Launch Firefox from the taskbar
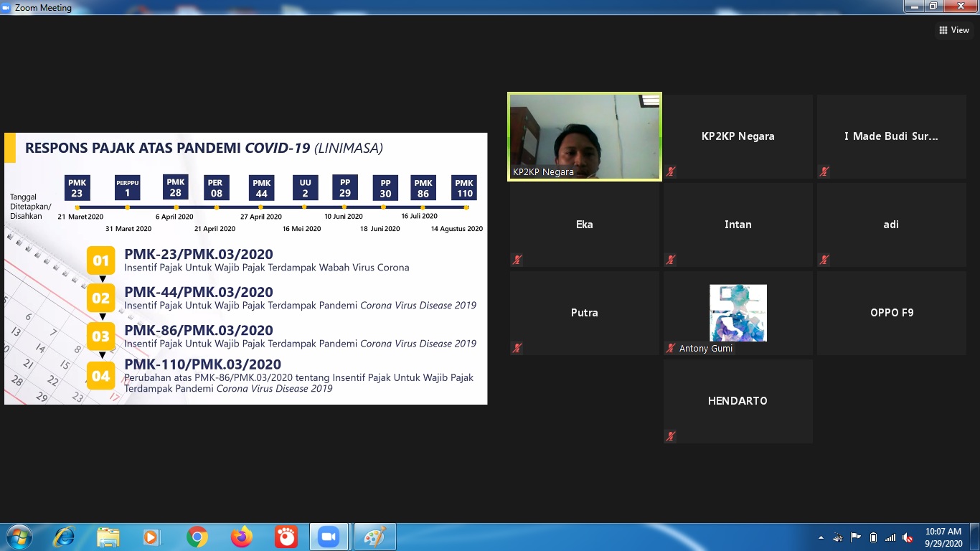Image resolution: width=980 pixels, height=551 pixels. (242, 537)
